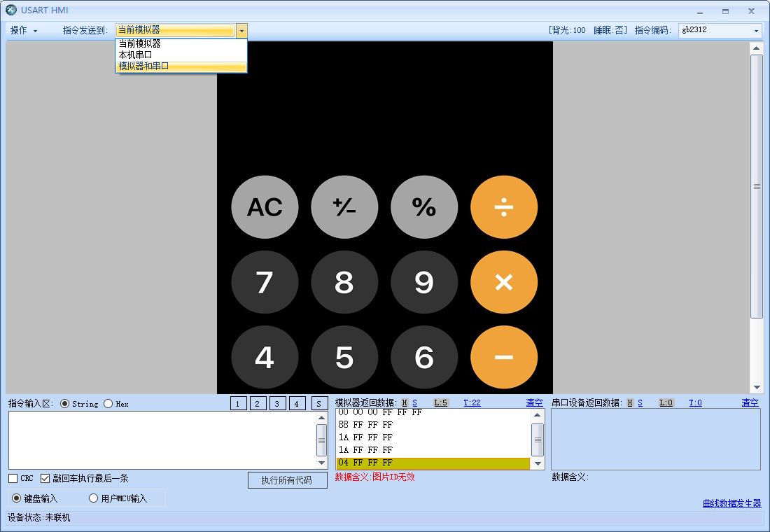Click the command input scroll up arrow
The height and width of the screenshot is (532, 770).
pyautogui.click(x=322, y=417)
